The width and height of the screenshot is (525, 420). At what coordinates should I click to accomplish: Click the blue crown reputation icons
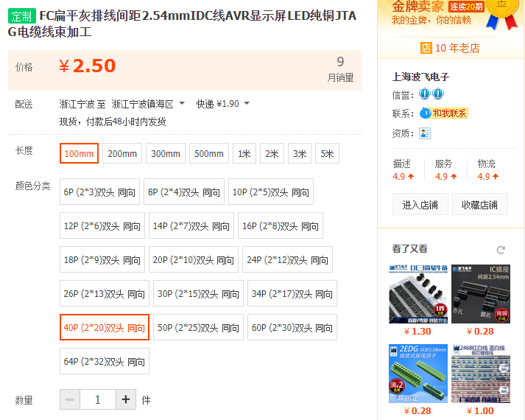(431, 94)
